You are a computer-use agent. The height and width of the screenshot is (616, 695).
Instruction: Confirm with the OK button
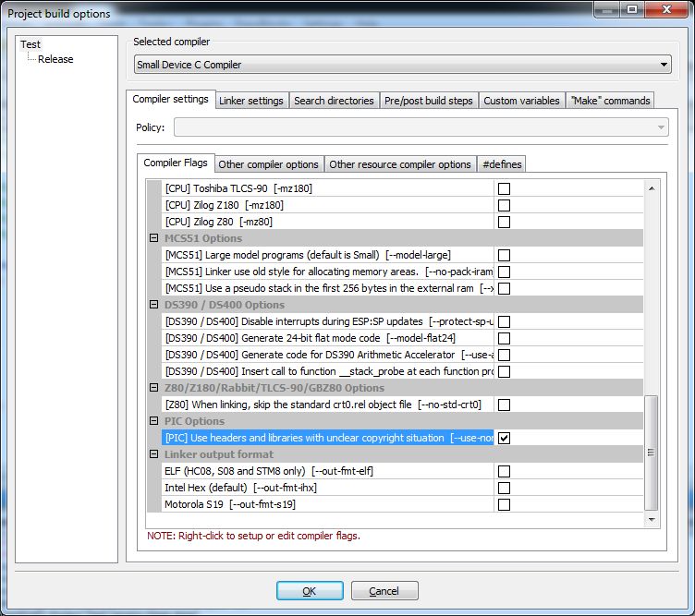[x=310, y=591]
